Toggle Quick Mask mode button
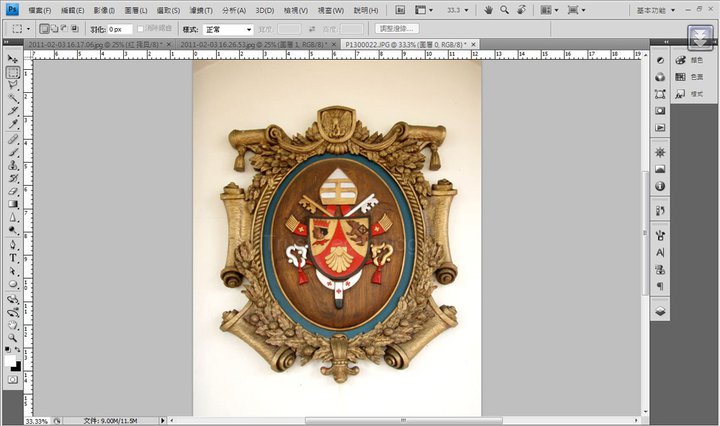The image size is (720, 426). (13, 380)
